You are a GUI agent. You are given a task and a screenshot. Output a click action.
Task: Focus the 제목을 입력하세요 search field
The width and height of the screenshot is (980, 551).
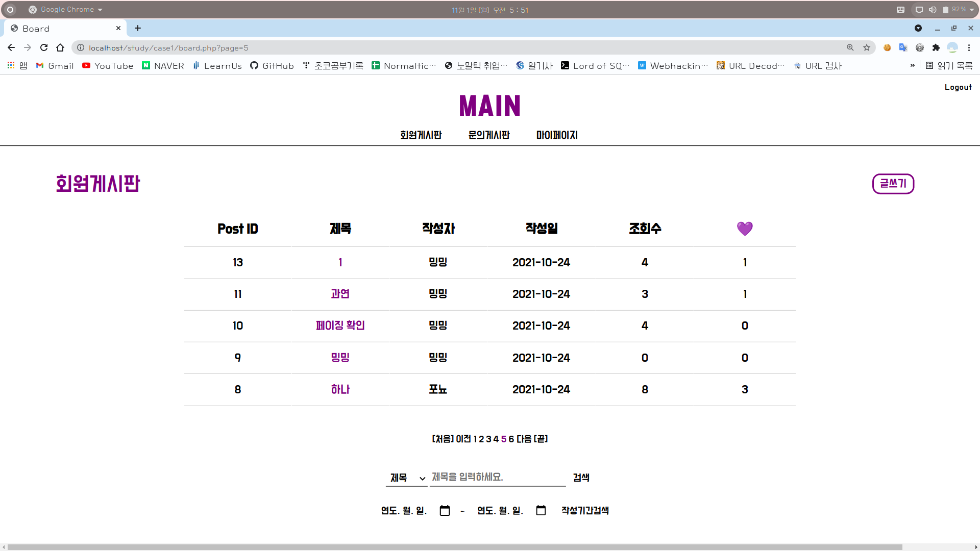497,477
